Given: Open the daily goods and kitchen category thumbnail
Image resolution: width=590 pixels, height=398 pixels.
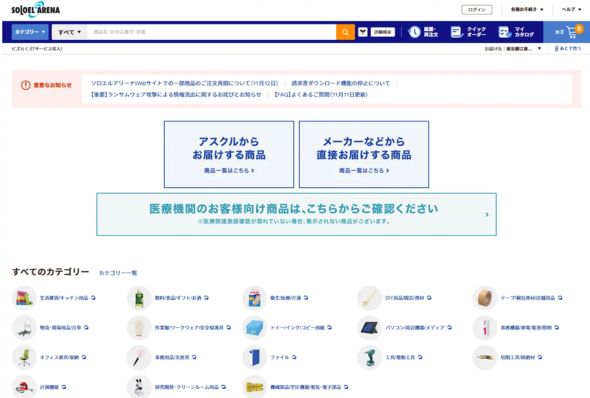Looking at the screenshot, I should (x=24, y=298).
